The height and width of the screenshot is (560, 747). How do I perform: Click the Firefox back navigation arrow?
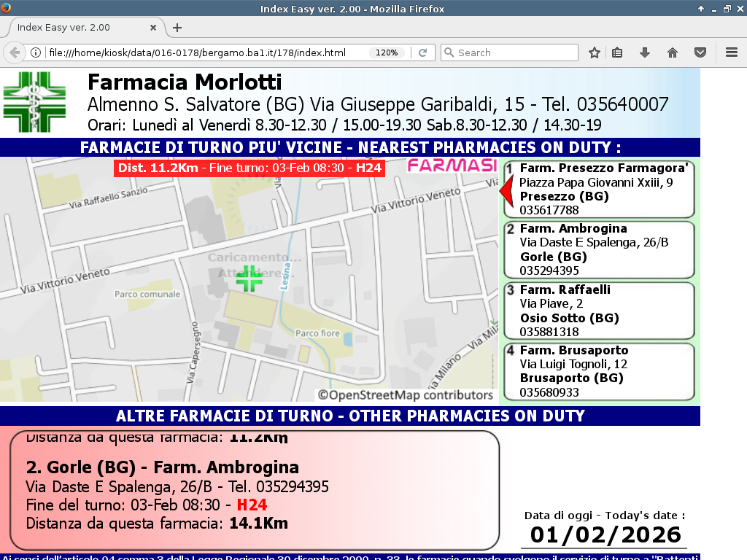(14, 52)
